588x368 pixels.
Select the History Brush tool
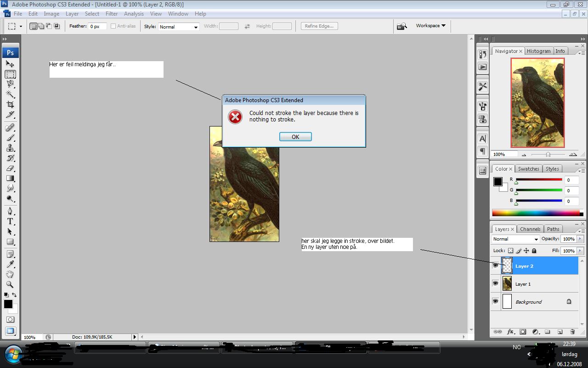(x=10, y=158)
